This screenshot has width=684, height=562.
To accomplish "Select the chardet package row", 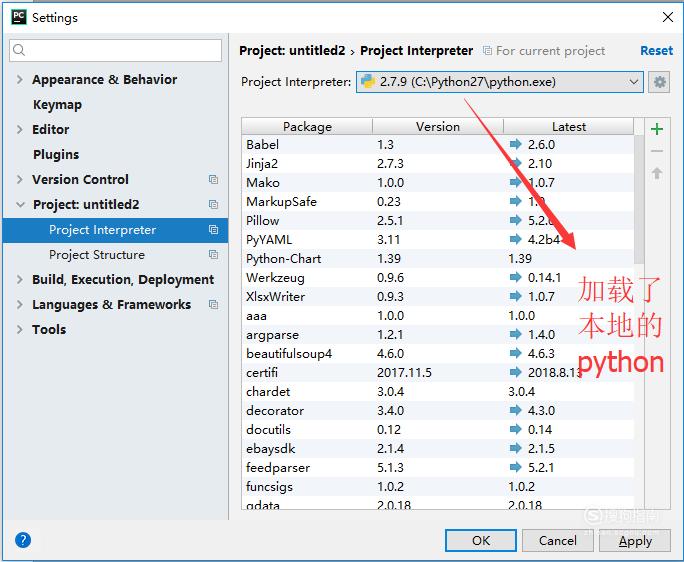I will [438, 391].
